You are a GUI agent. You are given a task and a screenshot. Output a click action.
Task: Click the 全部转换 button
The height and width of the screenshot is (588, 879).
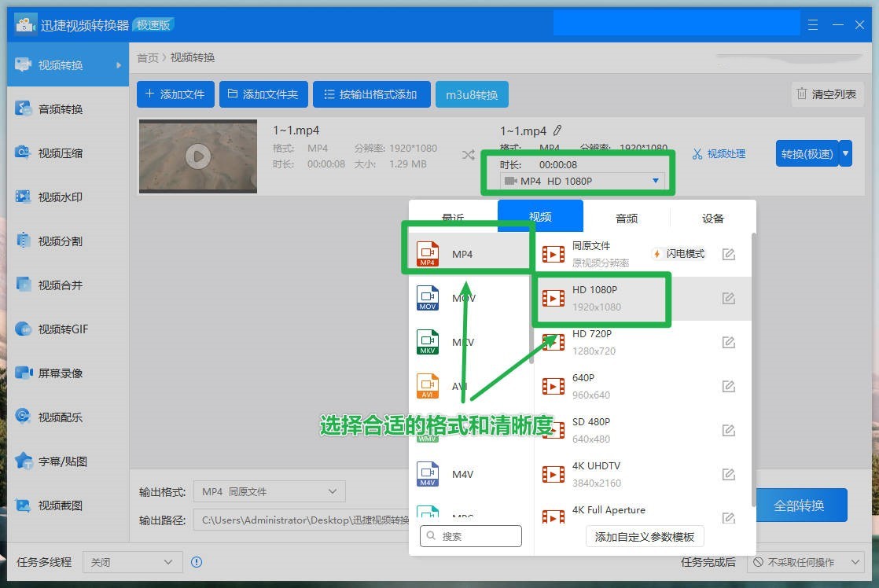(x=801, y=505)
